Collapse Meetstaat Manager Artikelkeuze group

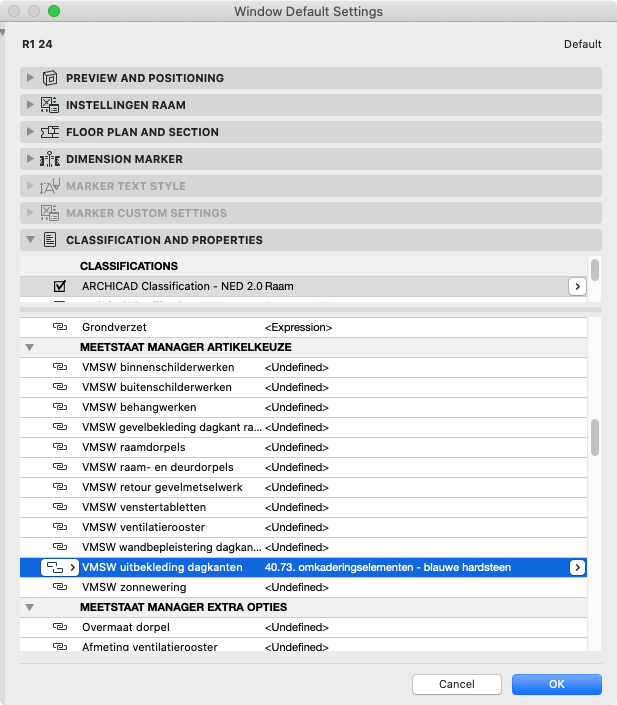click(x=30, y=347)
